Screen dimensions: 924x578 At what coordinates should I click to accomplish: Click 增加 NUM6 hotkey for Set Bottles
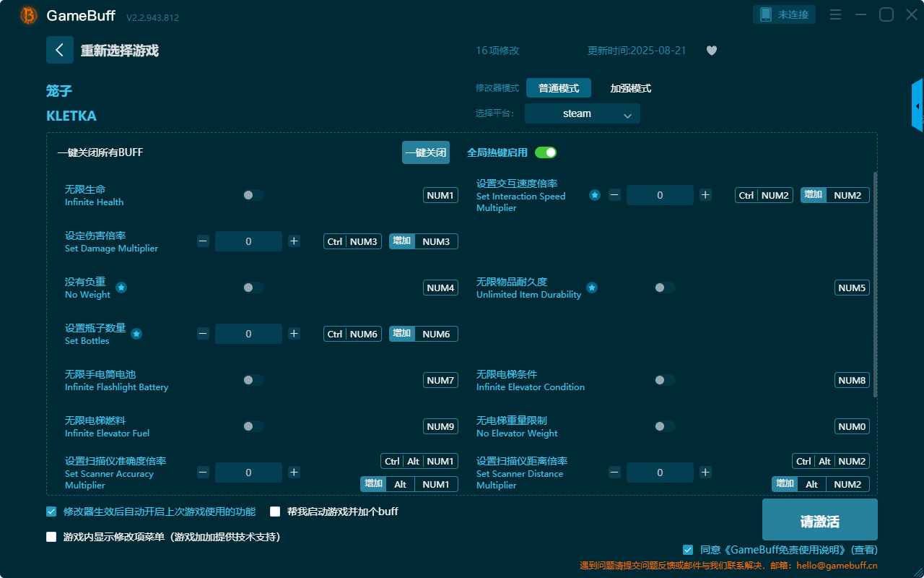pyautogui.click(x=424, y=334)
